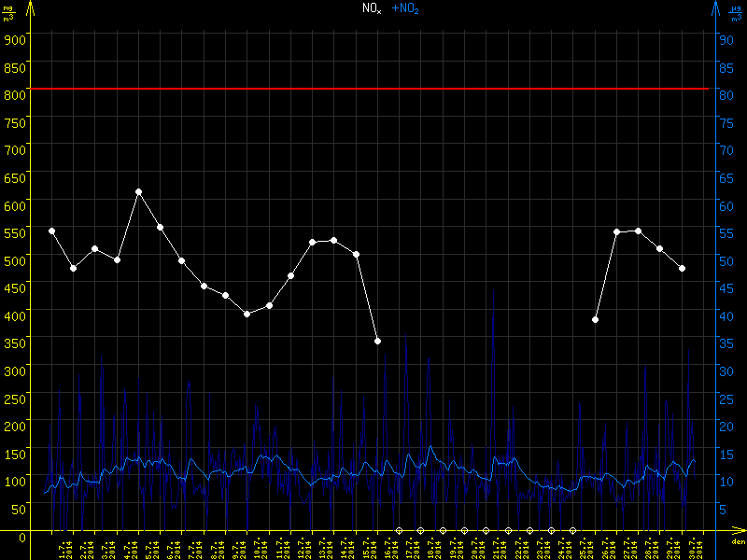Click the rightmost white data point marker
The width and height of the screenshot is (747, 560).
pyautogui.click(x=683, y=269)
